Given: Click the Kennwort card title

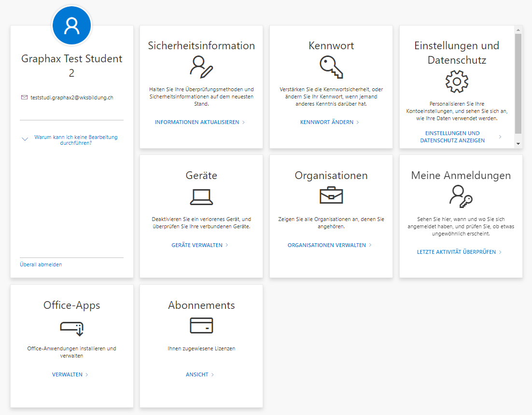Looking at the screenshot, I should tap(331, 46).
